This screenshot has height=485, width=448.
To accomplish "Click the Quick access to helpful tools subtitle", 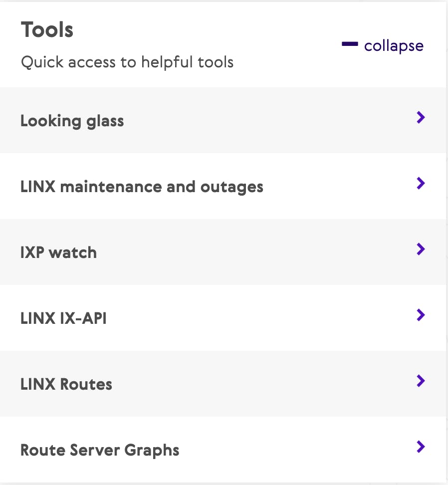I will pyautogui.click(x=127, y=62).
